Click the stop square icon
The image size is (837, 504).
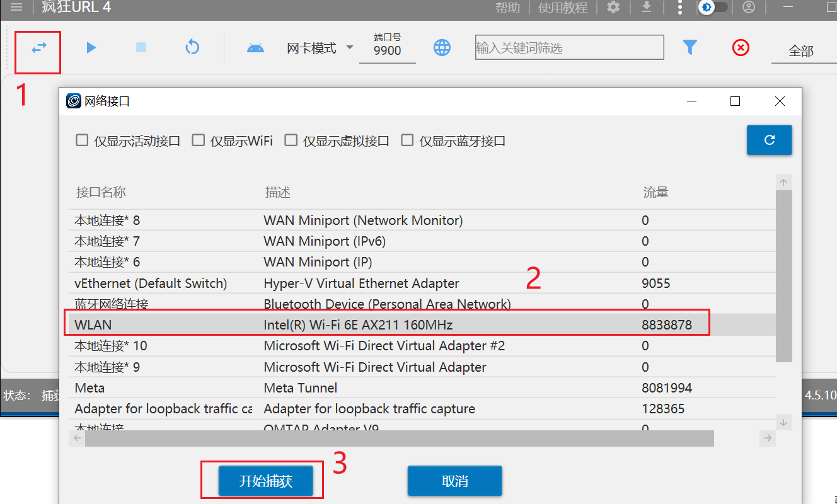(141, 47)
